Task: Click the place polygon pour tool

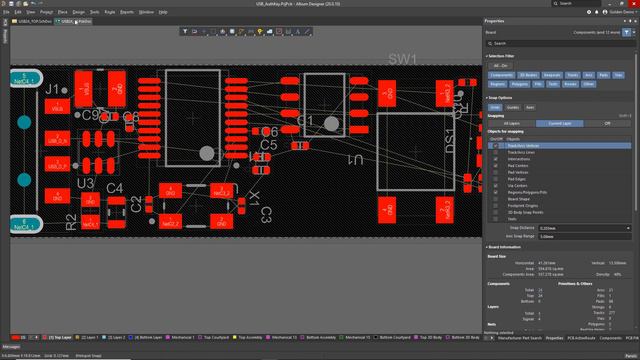Action: click(269, 31)
